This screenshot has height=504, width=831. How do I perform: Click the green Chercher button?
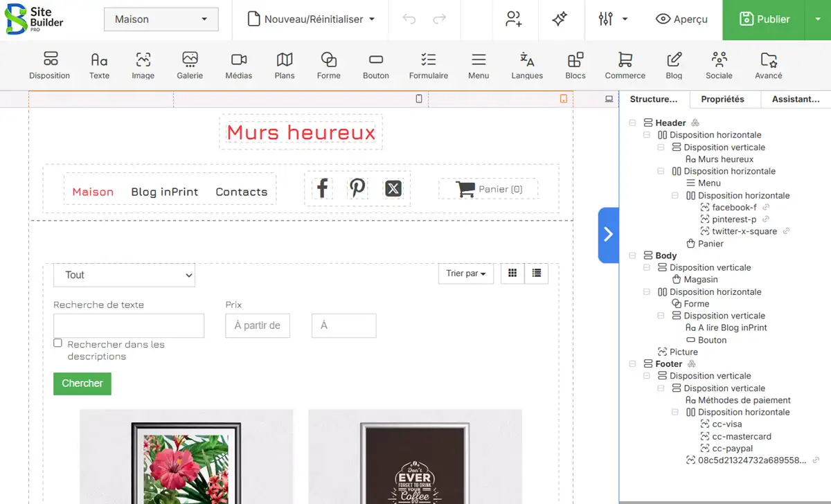(82, 384)
